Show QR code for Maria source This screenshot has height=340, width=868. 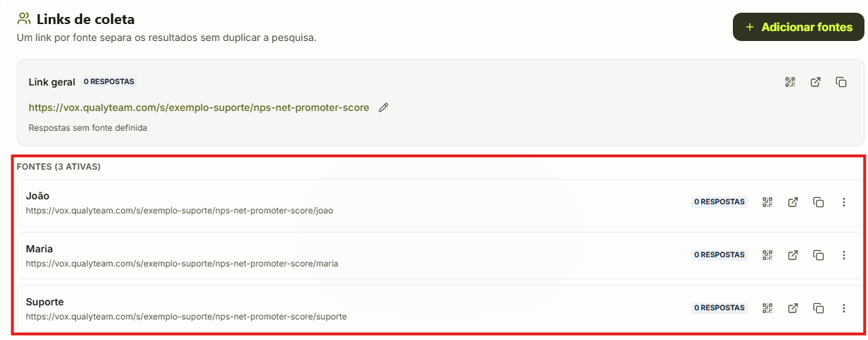(768, 255)
